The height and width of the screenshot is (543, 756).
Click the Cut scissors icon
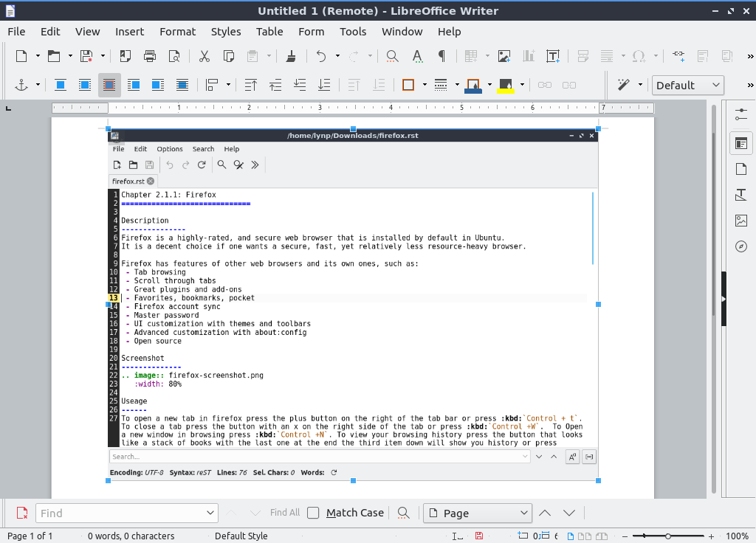(205, 56)
